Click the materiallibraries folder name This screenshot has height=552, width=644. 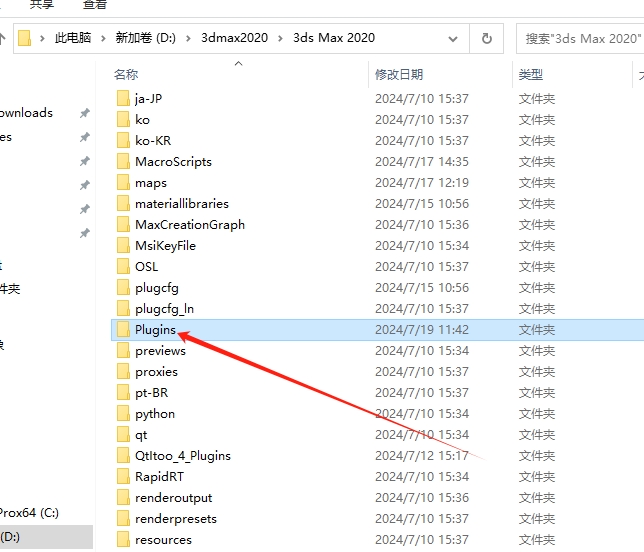coord(182,203)
